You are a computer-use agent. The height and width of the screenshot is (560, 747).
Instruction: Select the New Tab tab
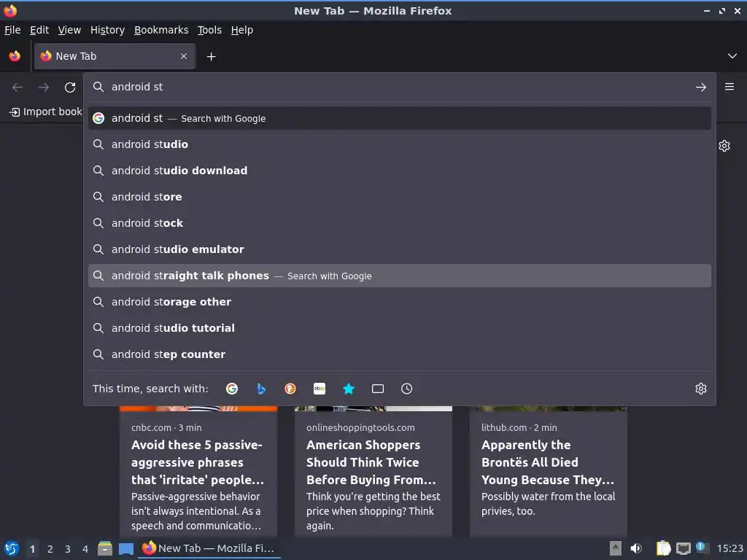click(x=115, y=56)
